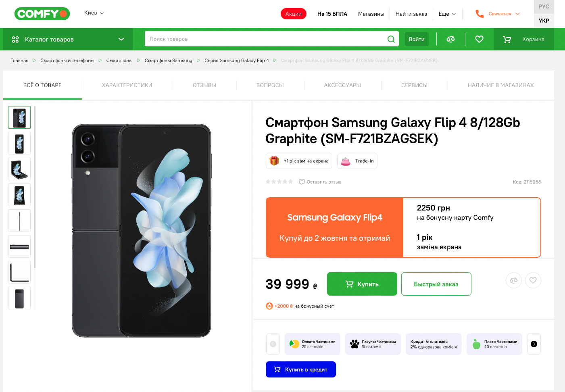565x392 pixels.
Task: Click the Быстрый заказ button
Action: pos(436,284)
